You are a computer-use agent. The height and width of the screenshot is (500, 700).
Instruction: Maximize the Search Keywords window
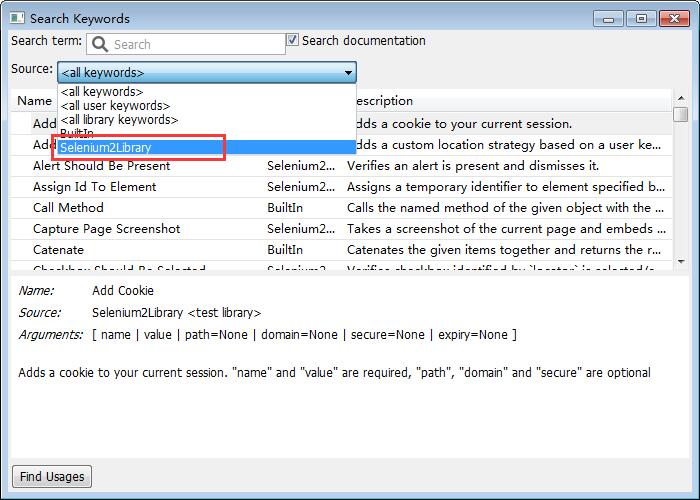(x=641, y=19)
